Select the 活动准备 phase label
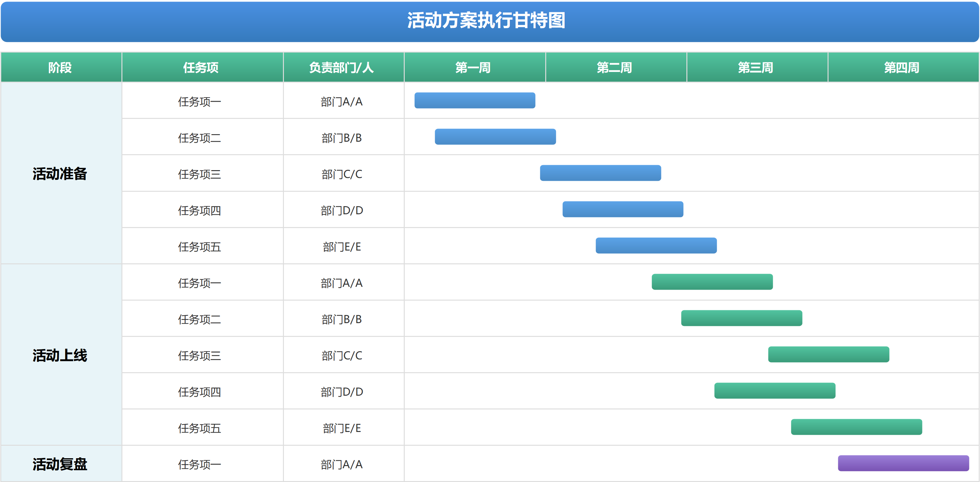The height and width of the screenshot is (482, 980). (60, 174)
